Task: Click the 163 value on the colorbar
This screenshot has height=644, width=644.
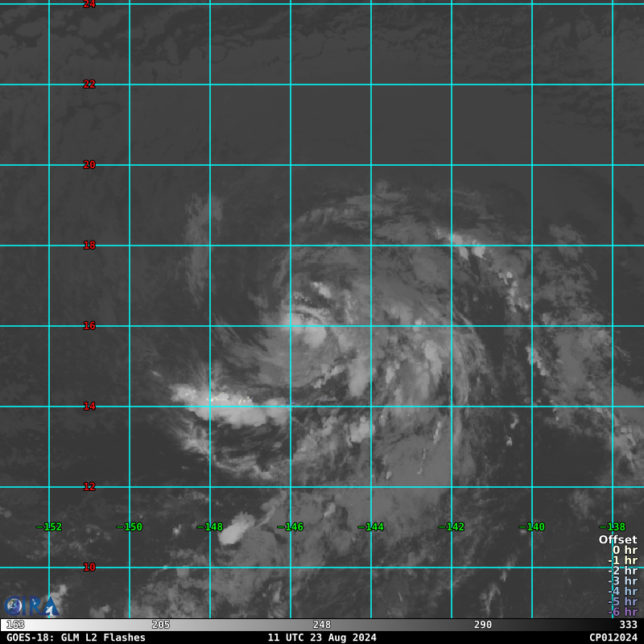Action: pos(14,625)
